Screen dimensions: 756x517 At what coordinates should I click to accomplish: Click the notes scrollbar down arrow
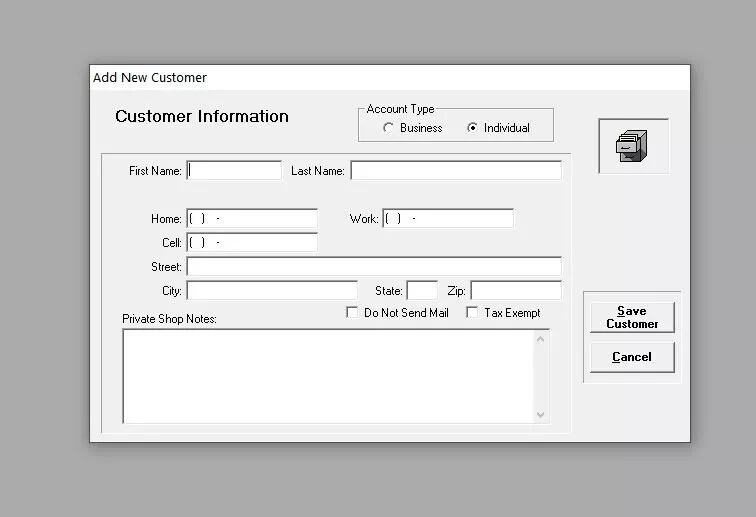[x=540, y=414]
